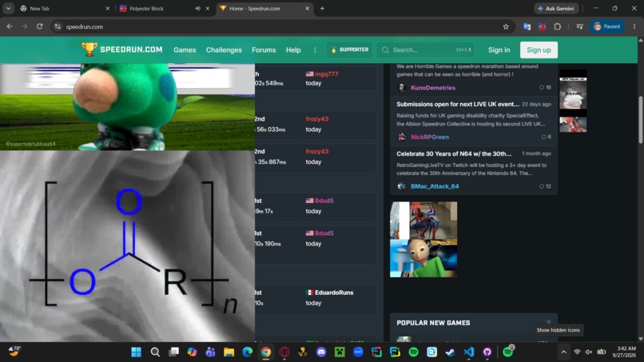Click the Supporter button
644x362 pixels.
click(349, 50)
